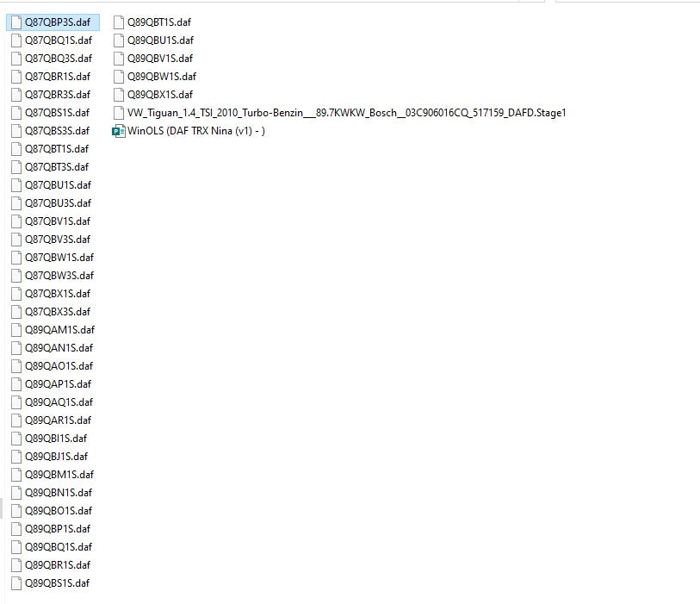Image resolution: width=700 pixels, height=604 pixels.
Task: Select the Q89QAO1S.daf file name
Action: click(59, 366)
